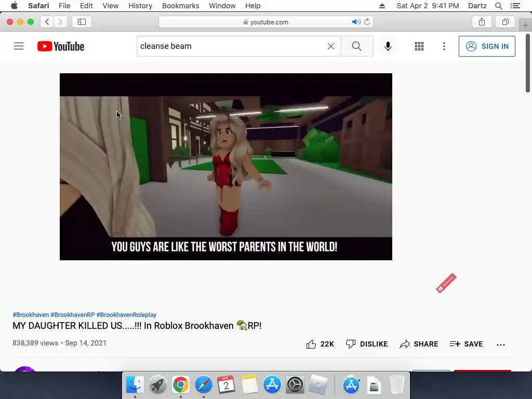532x399 pixels.
Task: Click the page vertical scrollbar
Action: 528,63
